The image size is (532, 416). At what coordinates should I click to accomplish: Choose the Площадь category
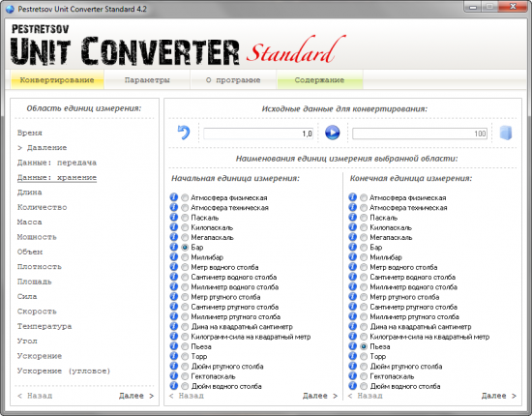[35, 282]
